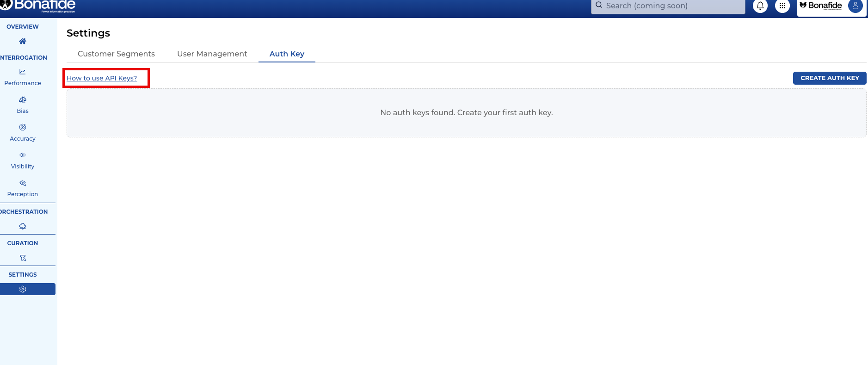Click the user profile avatar
Screen dimensions: 868x365
[x=855, y=6]
